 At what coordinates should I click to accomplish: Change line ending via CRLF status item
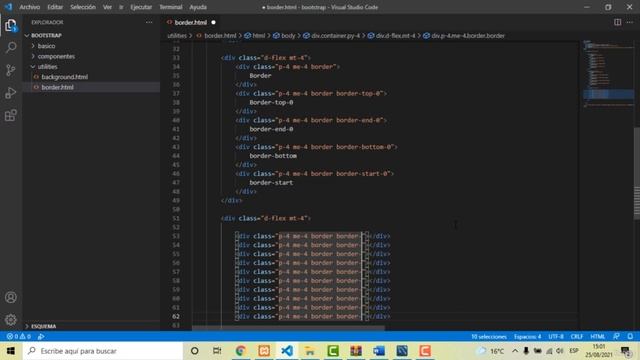point(576,336)
